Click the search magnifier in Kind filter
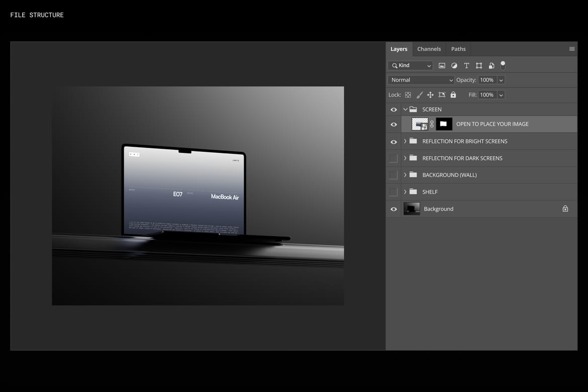This screenshot has height=392, width=588. click(395, 66)
